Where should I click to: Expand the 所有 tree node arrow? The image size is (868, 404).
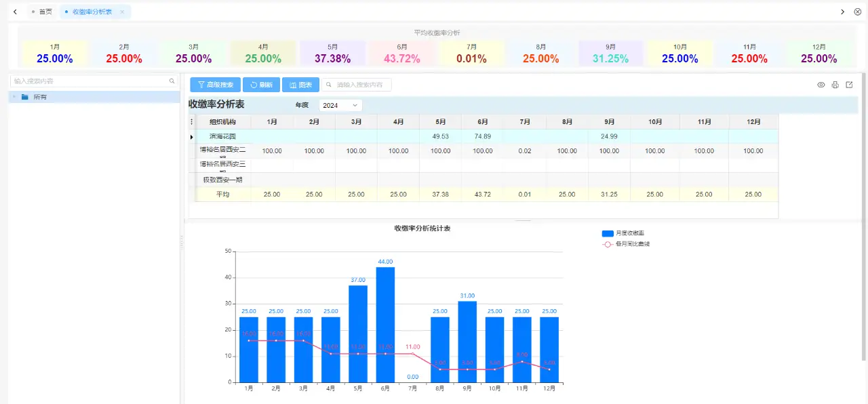click(x=14, y=97)
